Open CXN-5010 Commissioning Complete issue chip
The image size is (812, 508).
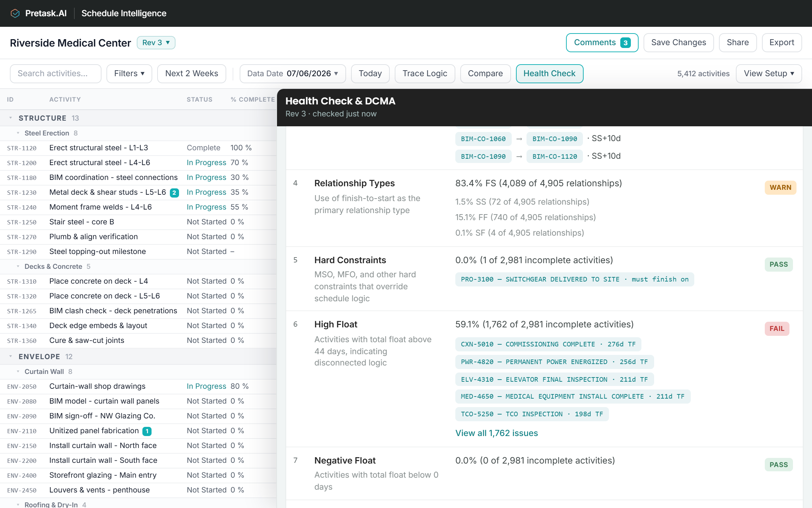[548, 344]
